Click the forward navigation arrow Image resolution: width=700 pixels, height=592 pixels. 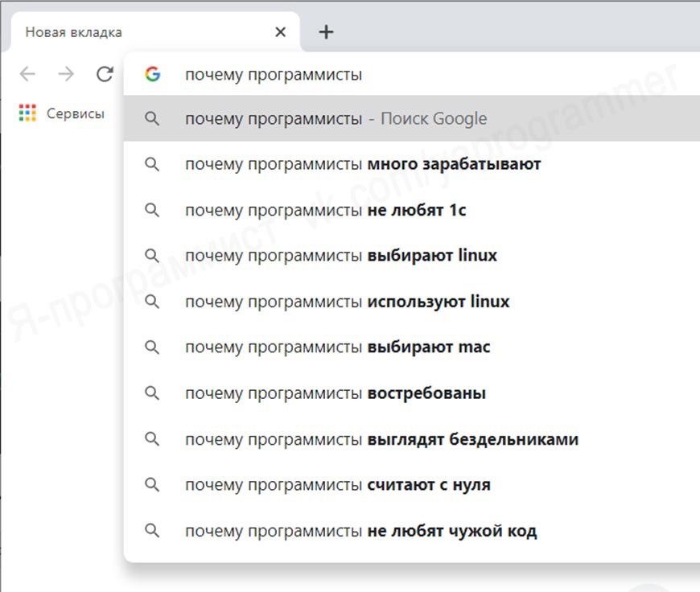coord(66,75)
